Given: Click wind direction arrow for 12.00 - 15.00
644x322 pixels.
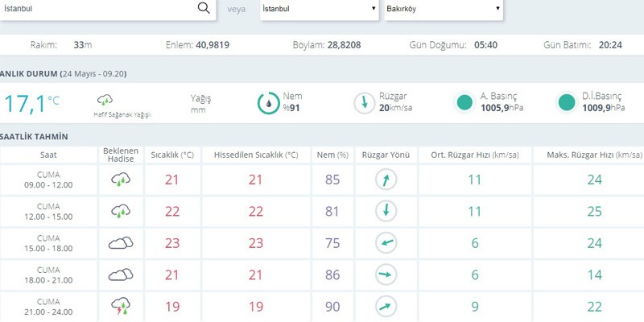Looking at the screenshot, I should click(386, 212).
